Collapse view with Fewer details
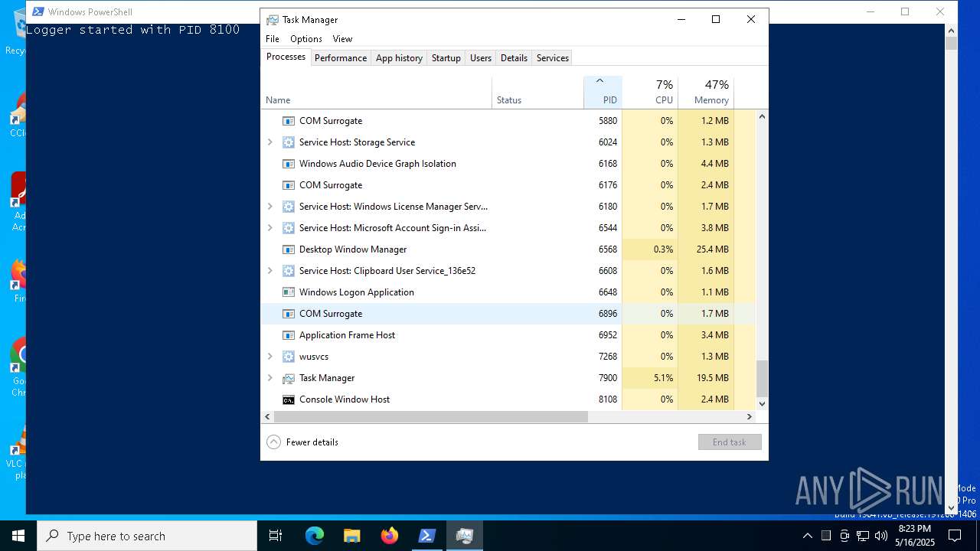 (302, 442)
